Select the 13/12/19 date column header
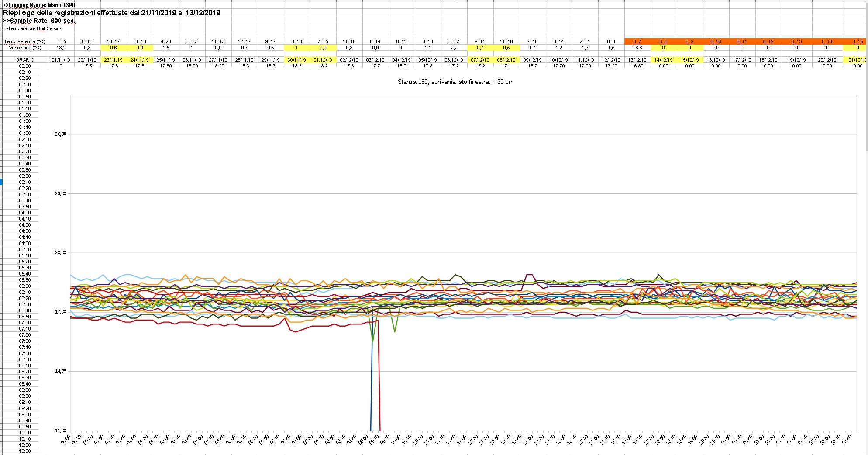 point(637,60)
